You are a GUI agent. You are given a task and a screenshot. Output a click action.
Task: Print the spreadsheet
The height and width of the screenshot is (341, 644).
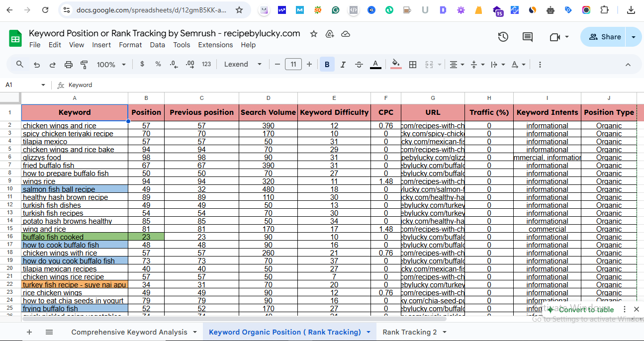(69, 64)
